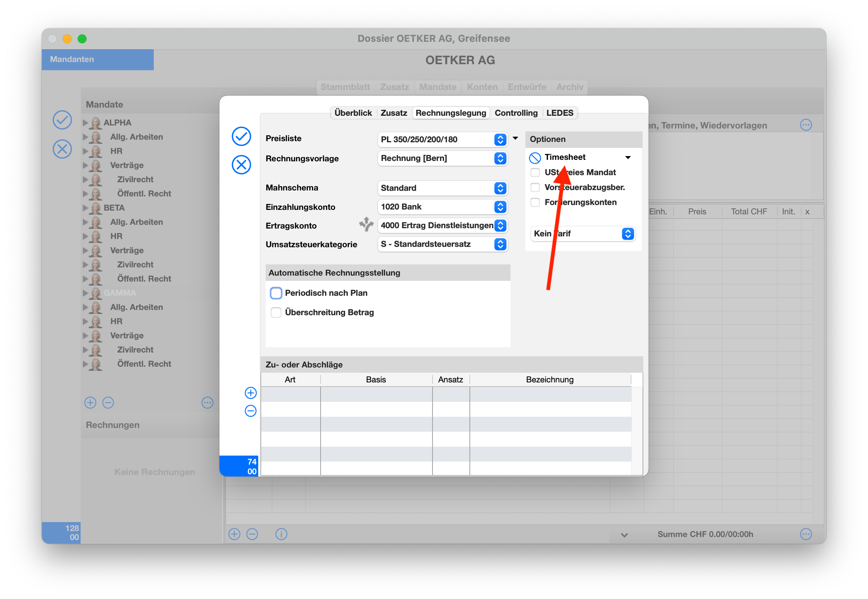Image resolution: width=868 pixels, height=599 pixels.
Task: Click X icon left of Mandate list
Action: tap(62, 149)
